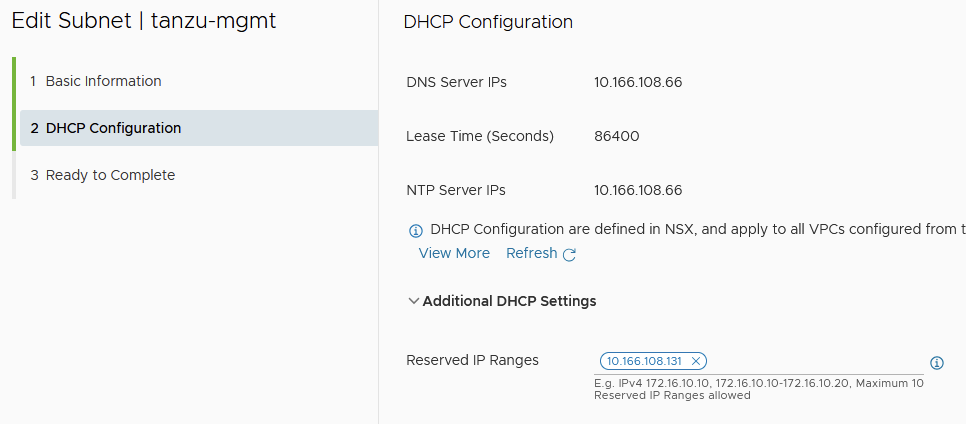Screen dimensions: 966x424
Task: Collapse Additional DHCP Settings chevron
Action: 414,301
